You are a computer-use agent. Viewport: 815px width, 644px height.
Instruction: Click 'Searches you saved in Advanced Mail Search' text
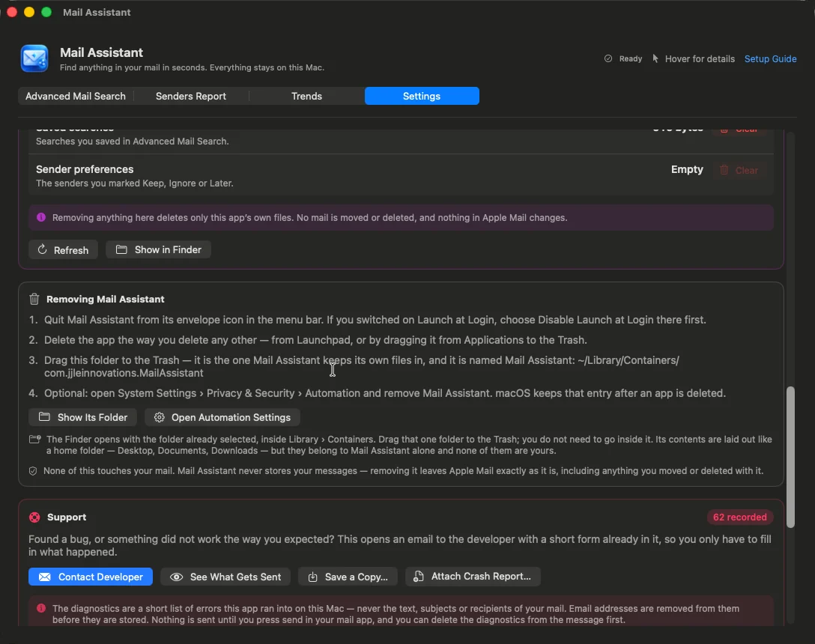coord(132,142)
